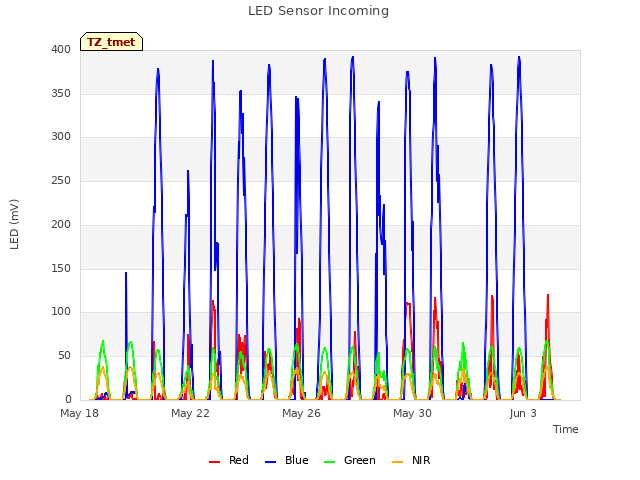The width and height of the screenshot is (640, 480).
Task: Click the orange NIR legend color marker
Action: tap(397, 462)
